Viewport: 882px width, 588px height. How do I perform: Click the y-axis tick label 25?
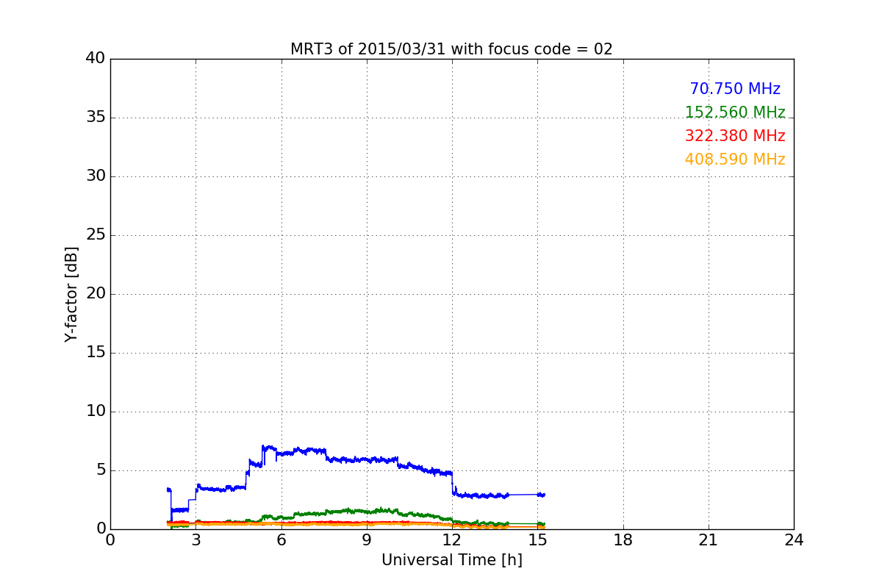point(96,235)
